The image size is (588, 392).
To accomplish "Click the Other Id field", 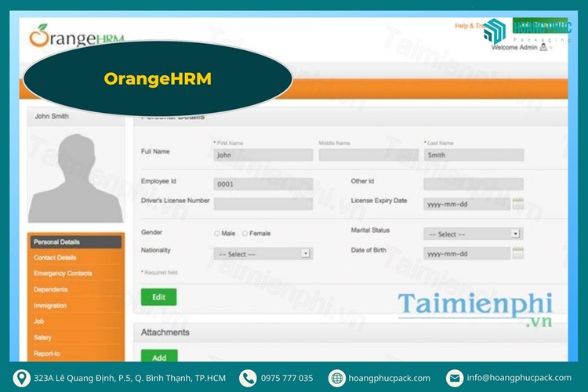I will tap(474, 184).
